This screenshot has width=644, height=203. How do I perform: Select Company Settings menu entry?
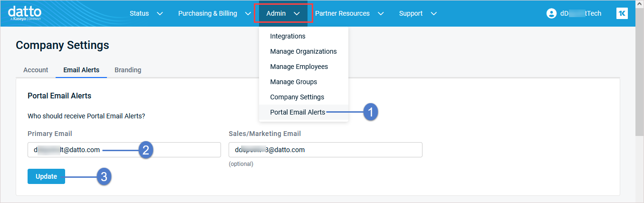(304, 97)
